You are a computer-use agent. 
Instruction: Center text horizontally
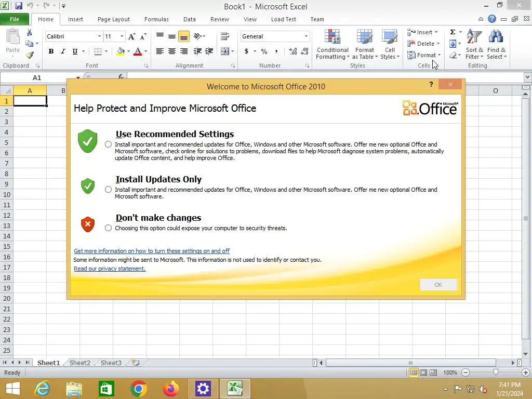tap(171, 51)
